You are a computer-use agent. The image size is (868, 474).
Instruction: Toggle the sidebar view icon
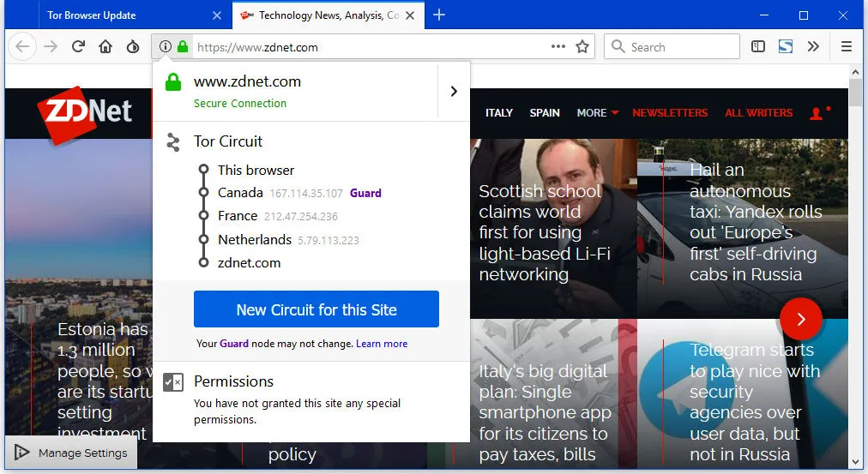[x=758, y=47]
